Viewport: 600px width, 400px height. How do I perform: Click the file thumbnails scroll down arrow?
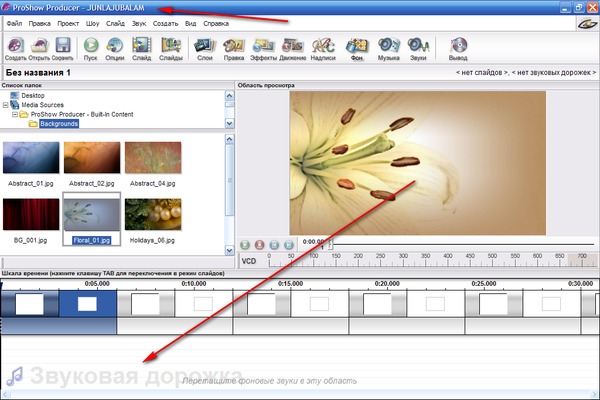(x=229, y=250)
